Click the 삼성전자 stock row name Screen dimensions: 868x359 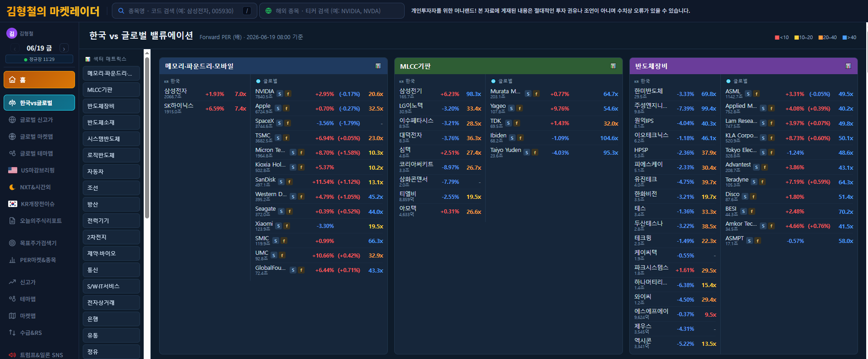(x=176, y=91)
